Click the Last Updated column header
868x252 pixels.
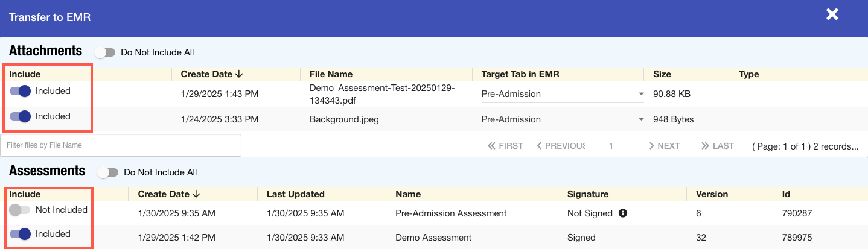(x=296, y=194)
